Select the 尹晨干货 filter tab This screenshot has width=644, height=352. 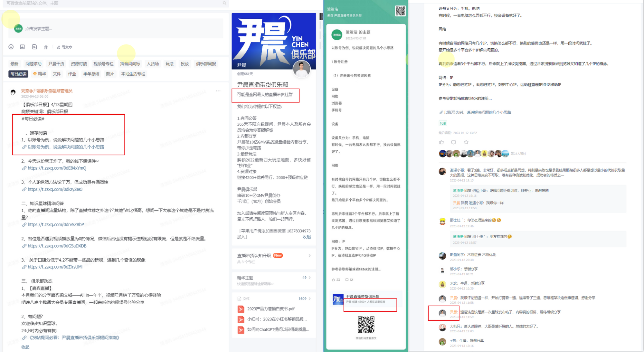pyautogui.click(x=56, y=64)
